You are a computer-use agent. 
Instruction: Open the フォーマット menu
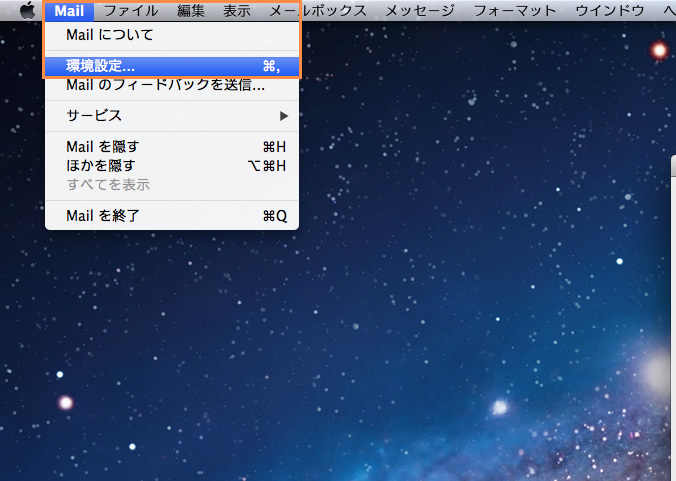(516, 11)
